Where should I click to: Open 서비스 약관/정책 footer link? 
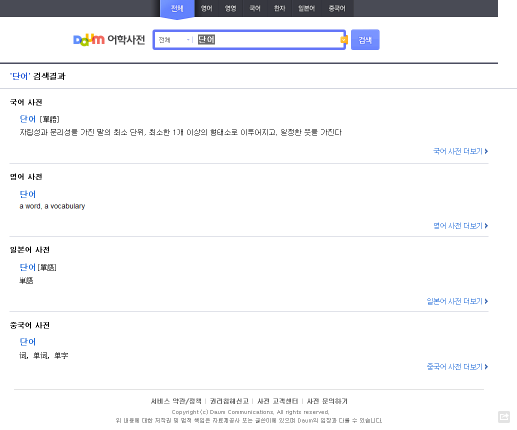click(176, 401)
